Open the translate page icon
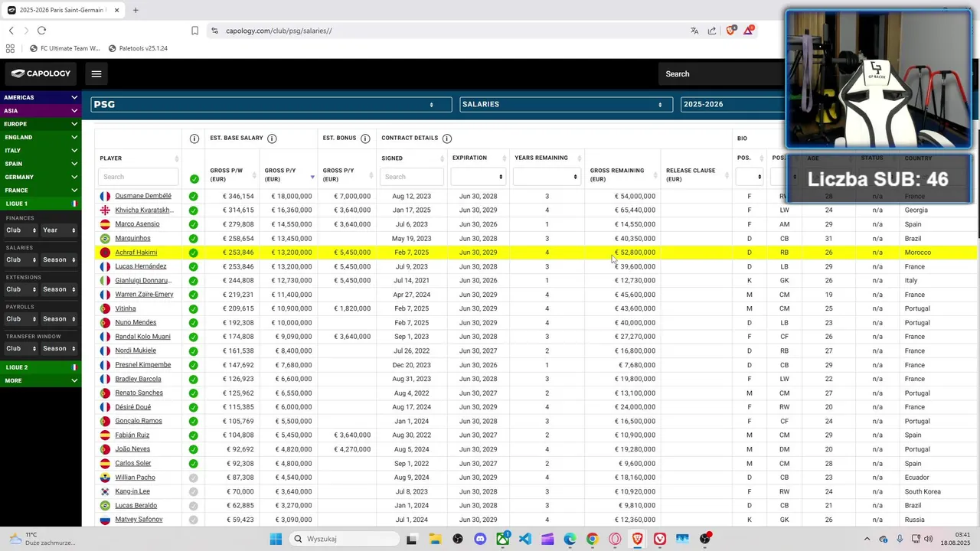This screenshot has height=551, width=980. [x=694, y=31]
